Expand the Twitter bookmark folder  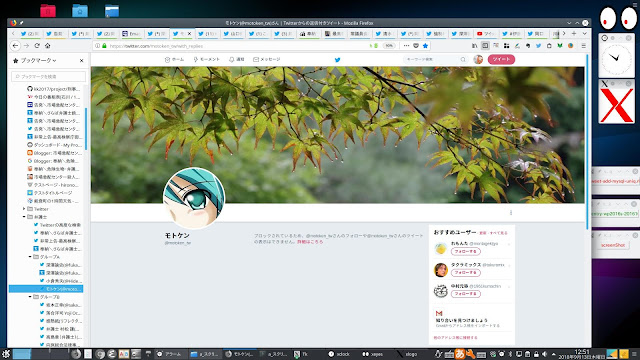click(24, 209)
